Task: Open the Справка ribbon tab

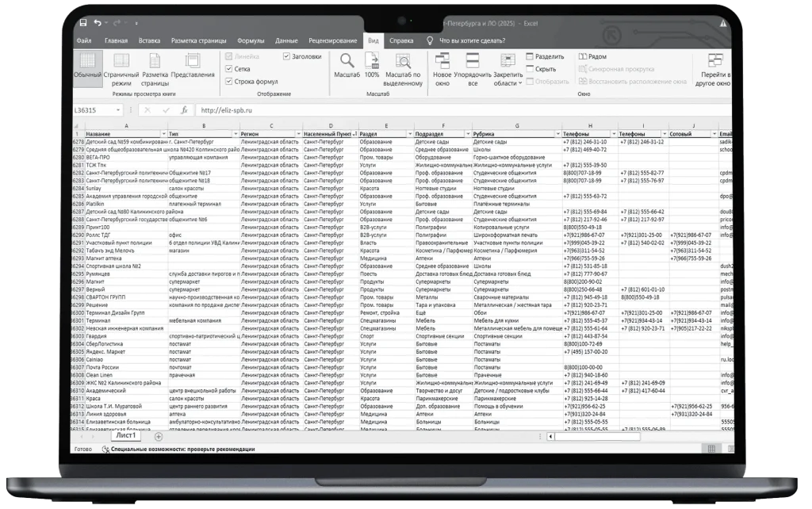Action: pos(401,40)
